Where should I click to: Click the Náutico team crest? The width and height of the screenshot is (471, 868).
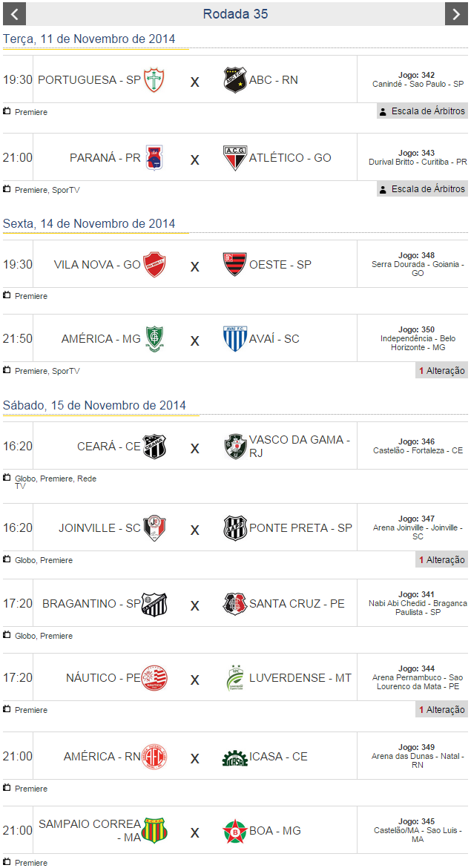154,678
